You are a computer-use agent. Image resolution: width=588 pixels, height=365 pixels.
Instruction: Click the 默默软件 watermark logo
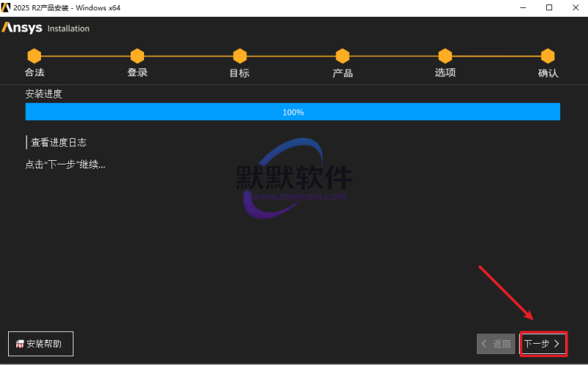point(293,178)
